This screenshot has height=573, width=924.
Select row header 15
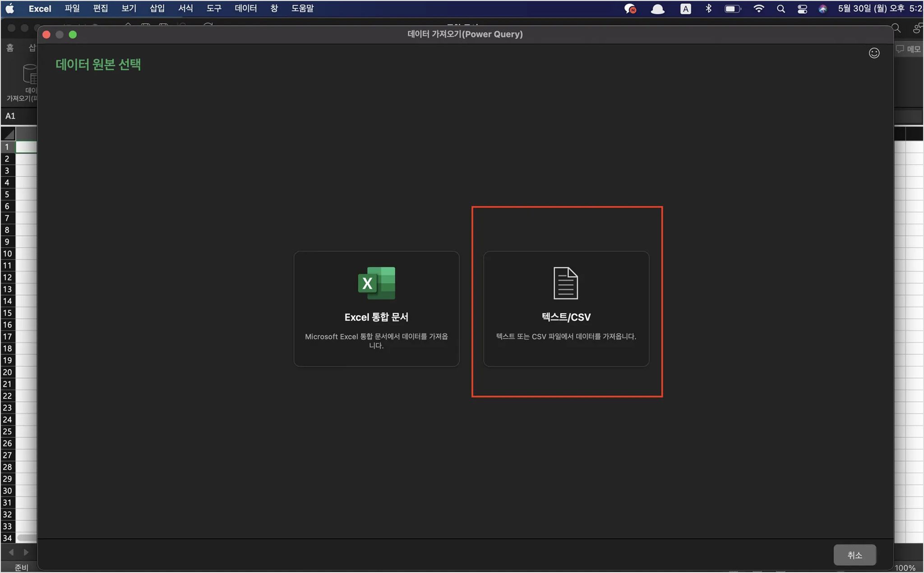[7, 313]
